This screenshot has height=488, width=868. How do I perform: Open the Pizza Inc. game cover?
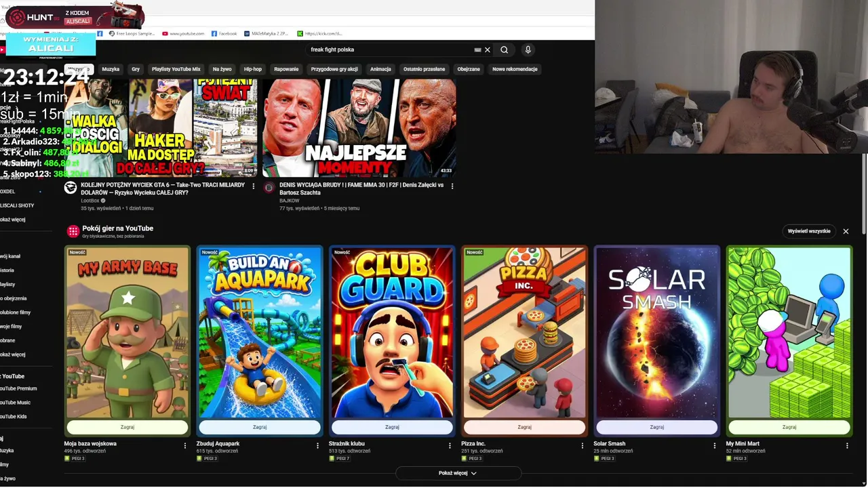[524, 332]
